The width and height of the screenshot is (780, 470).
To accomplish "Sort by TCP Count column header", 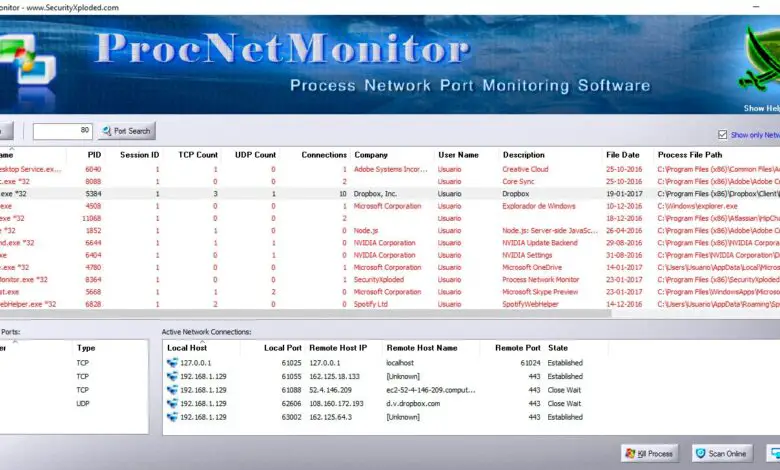I will [198, 155].
